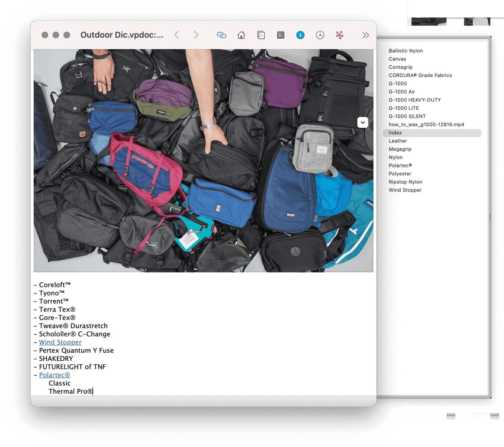
Task: Click the link chain toolbar icon
Action: point(221,35)
